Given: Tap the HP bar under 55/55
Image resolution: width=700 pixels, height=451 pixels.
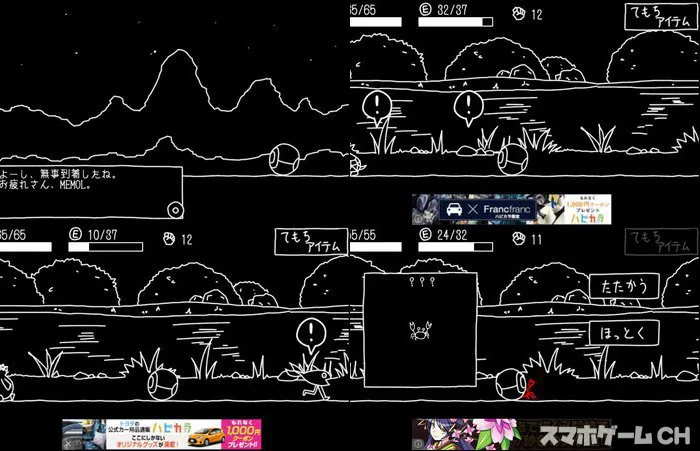Looking at the screenshot, I should coord(376,246).
